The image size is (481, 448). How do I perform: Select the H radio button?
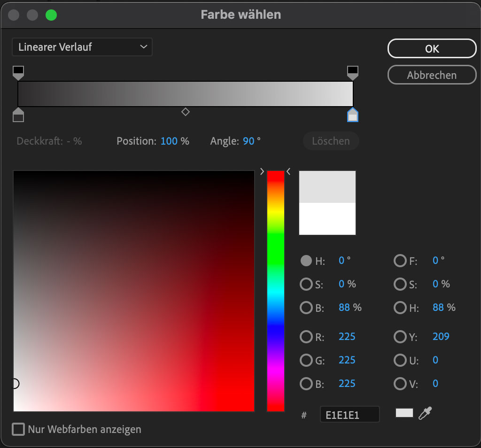[x=306, y=261]
